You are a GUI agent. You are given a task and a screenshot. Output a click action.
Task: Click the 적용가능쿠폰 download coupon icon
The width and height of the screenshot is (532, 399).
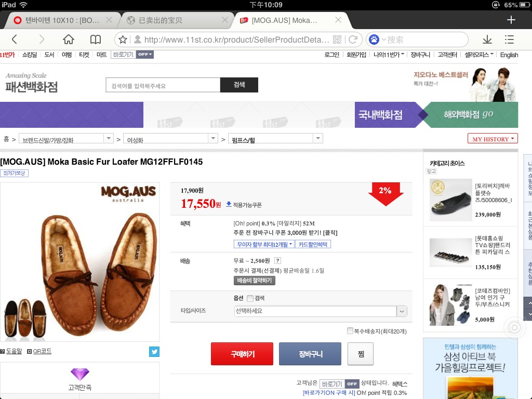click(x=229, y=204)
